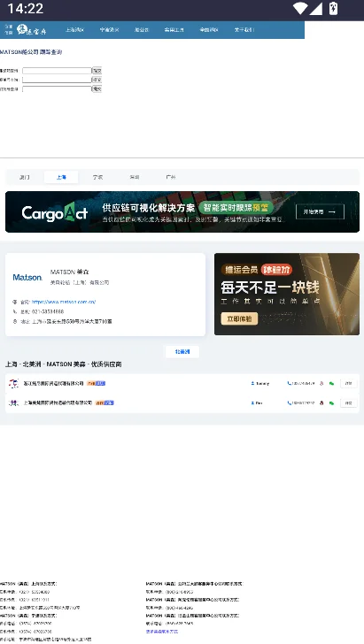Open the details button of the 浙江 supplier row

click(349, 383)
